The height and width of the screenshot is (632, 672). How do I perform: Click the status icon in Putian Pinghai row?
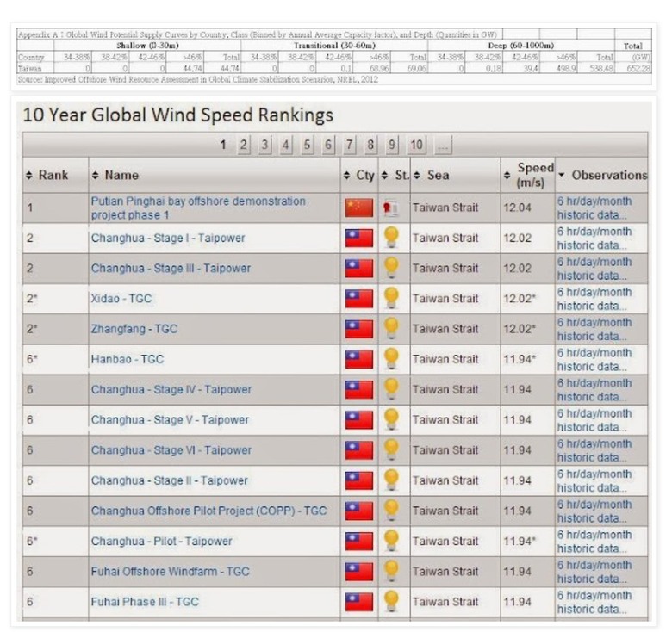pyautogui.click(x=391, y=208)
